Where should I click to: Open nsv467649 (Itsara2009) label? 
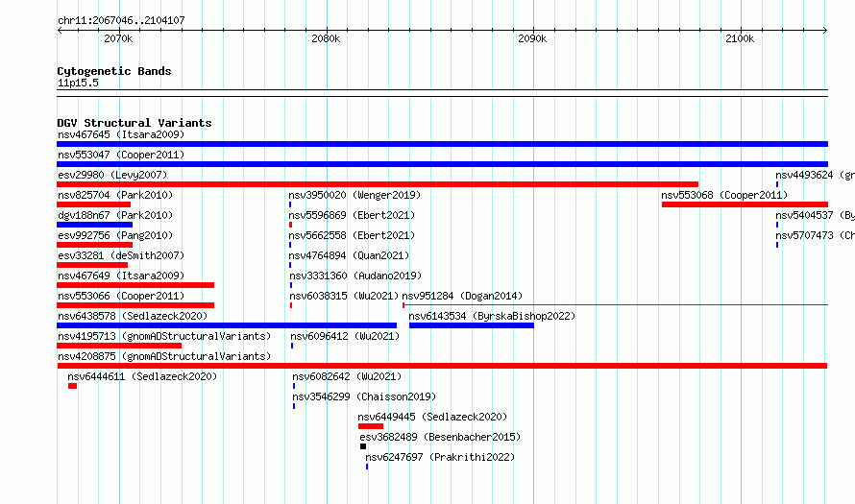[121, 276]
